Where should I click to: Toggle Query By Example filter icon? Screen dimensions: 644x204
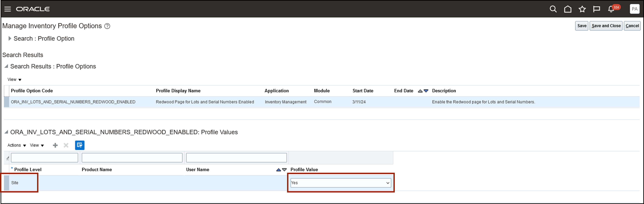point(80,145)
